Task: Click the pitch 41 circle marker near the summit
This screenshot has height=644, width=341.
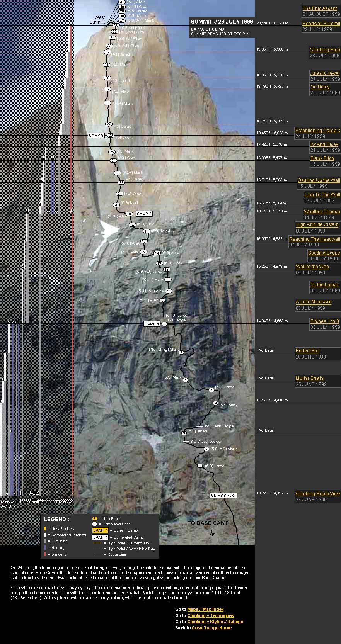Action: pyautogui.click(x=122, y=2)
